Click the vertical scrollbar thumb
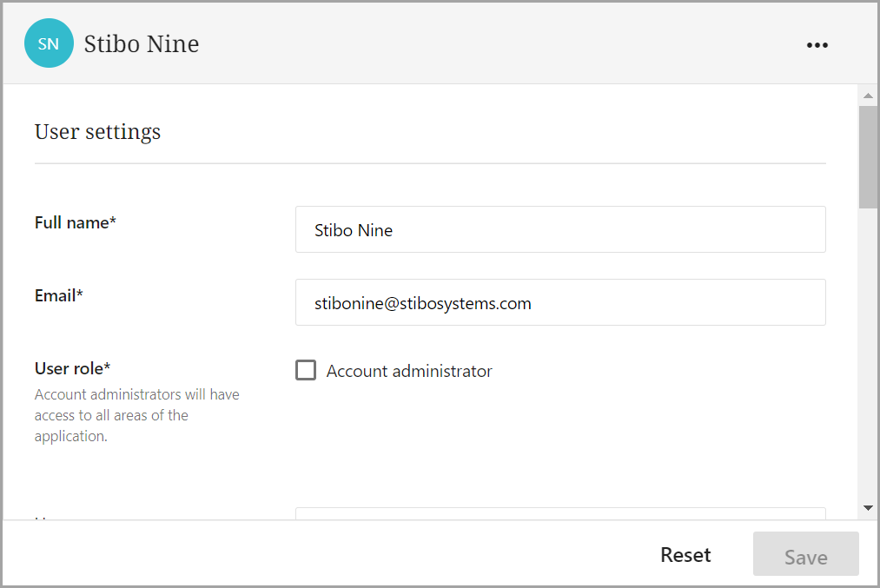Viewport: 880px width, 588px height. 867,156
